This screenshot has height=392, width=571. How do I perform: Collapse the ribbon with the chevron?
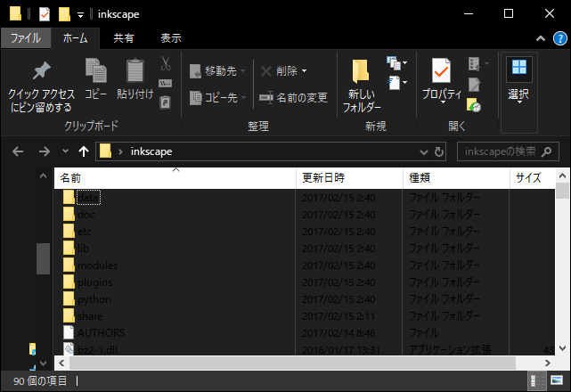pos(541,38)
